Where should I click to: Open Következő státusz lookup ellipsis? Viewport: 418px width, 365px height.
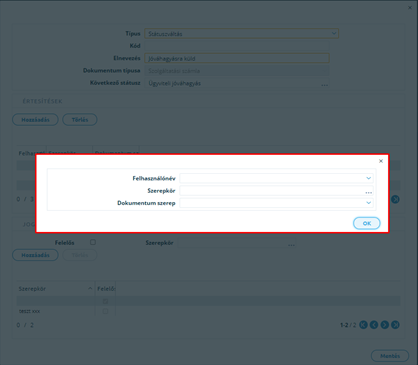324,84
